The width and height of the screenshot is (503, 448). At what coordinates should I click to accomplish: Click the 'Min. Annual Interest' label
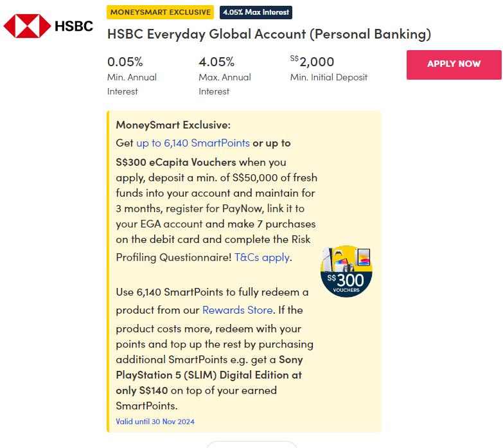[132, 84]
